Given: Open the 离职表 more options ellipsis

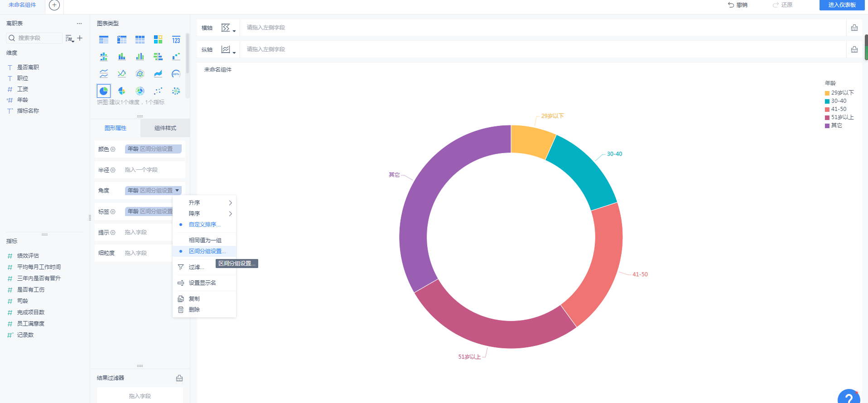Looking at the screenshot, I should pos(79,24).
